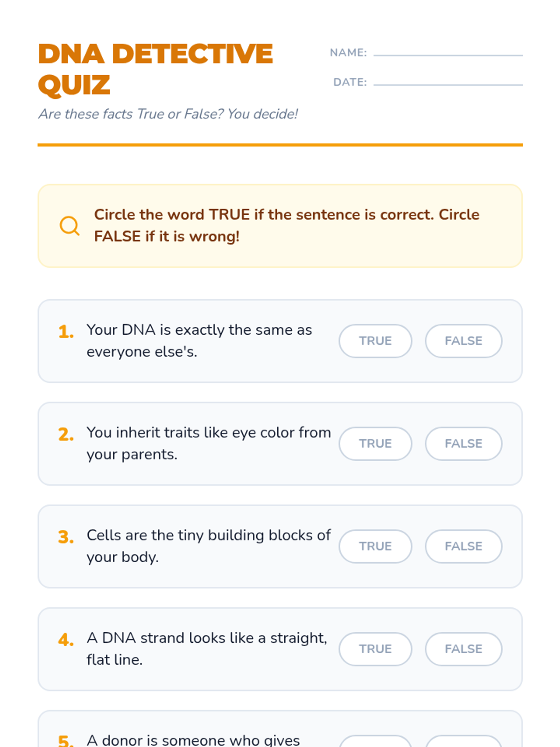Click the 'Circle the word TRUE' instruction text
This screenshot has width=560, height=747.
point(287,226)
